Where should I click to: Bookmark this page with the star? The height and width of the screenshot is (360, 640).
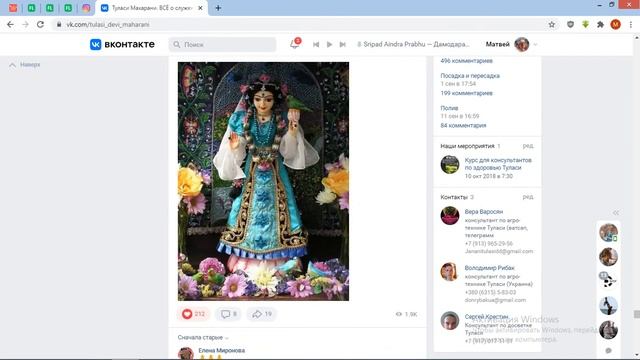coord(552,24)
